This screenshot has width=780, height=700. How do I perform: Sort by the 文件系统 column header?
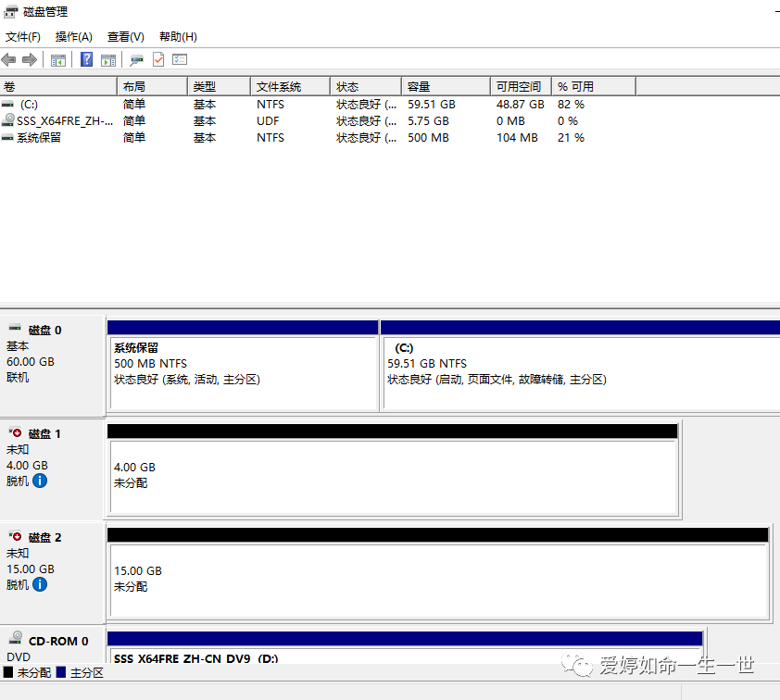(291, 86)
